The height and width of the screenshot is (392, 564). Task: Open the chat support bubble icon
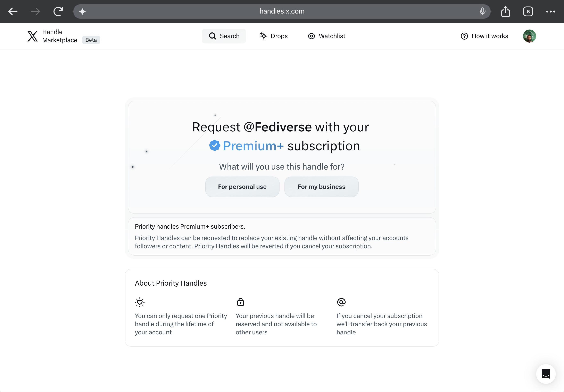[546, 374]
